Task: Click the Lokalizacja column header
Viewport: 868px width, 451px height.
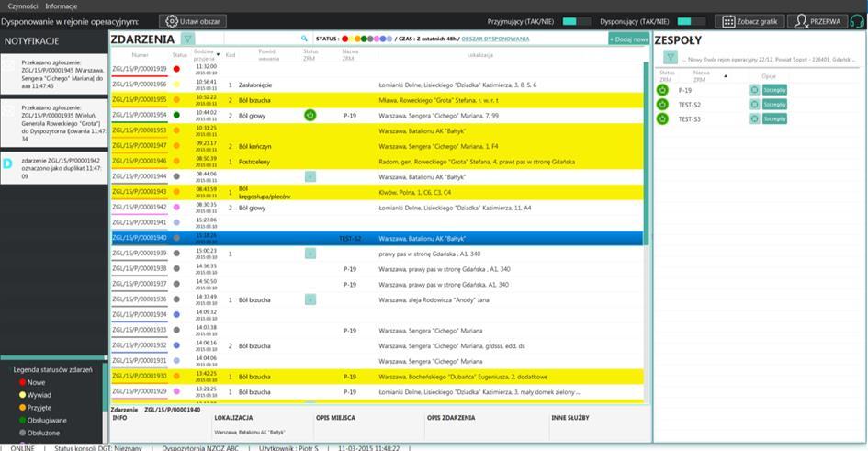Action: [x=480, y=55]
